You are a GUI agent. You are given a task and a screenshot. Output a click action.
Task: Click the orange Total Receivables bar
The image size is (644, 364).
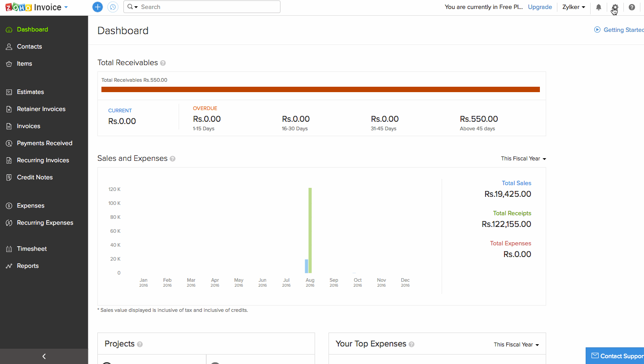pyautogui.click(x=320, y=89)
